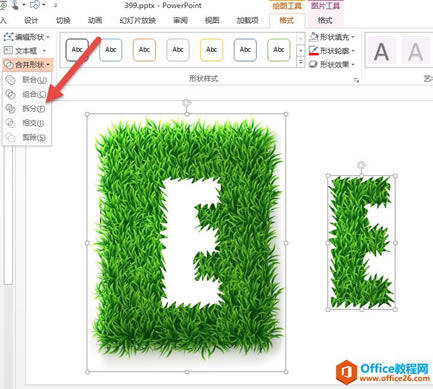Apply the green outlined Abc shape style

pos(279,50)
